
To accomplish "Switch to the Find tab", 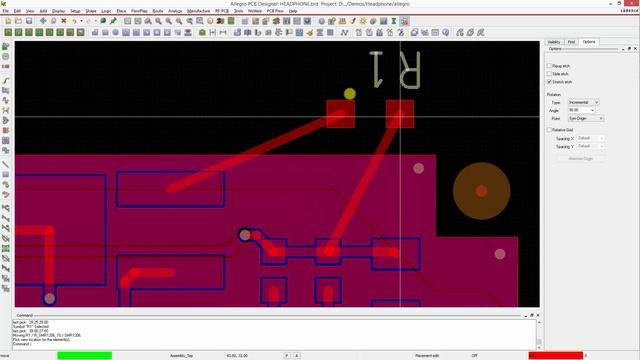I will (571, 42).
